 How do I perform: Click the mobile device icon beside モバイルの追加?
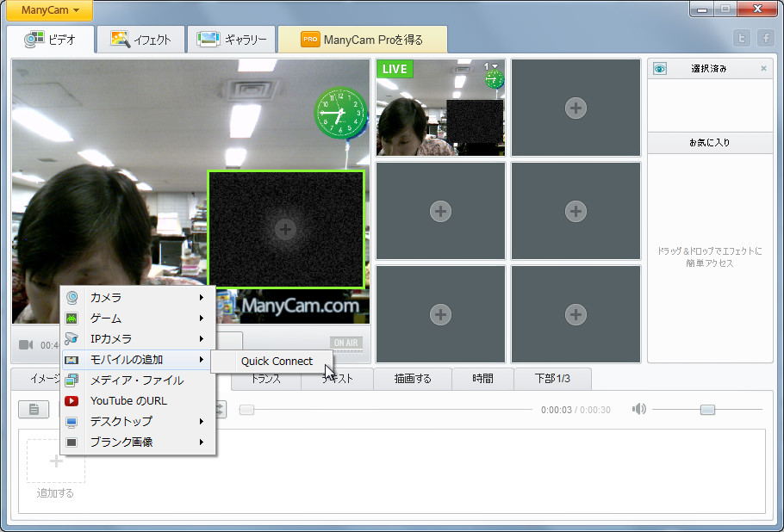coord(72,360)
